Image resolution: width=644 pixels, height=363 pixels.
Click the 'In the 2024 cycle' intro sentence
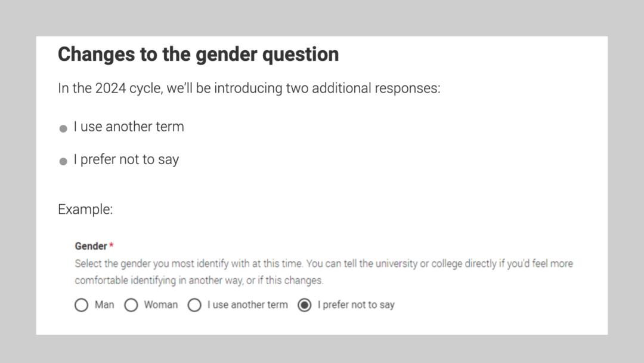[x=249, y=88]
